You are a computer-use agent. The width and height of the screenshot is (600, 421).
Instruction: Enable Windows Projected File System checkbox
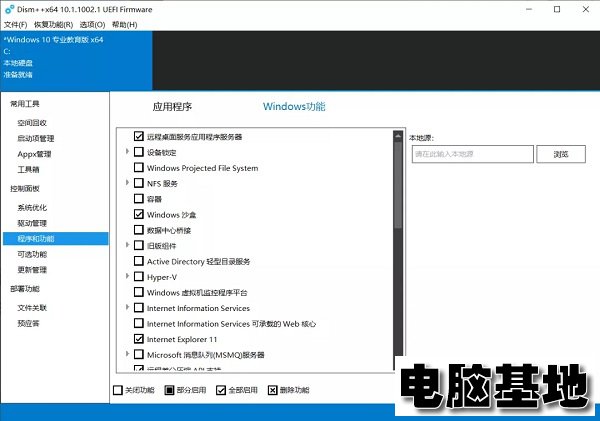click(139, 167)
